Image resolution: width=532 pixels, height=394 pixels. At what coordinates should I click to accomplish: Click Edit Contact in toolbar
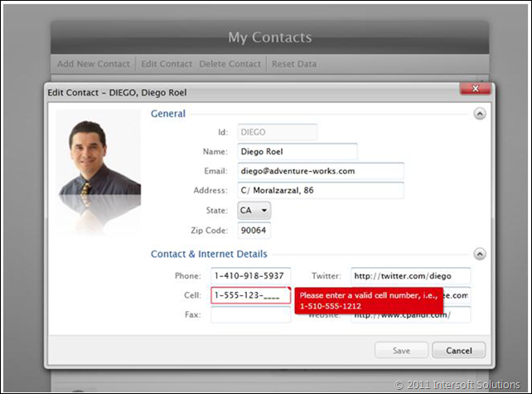point(166,64)
